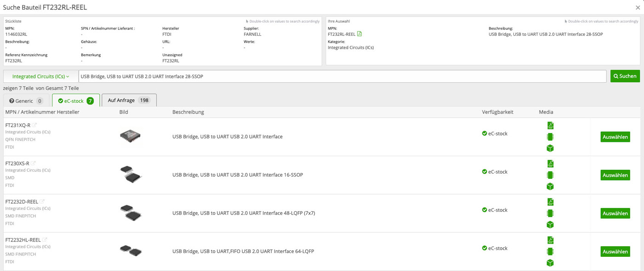Click the external link icon beside FT231XQ-R
The image size is (644, 271).
[34, 125]
